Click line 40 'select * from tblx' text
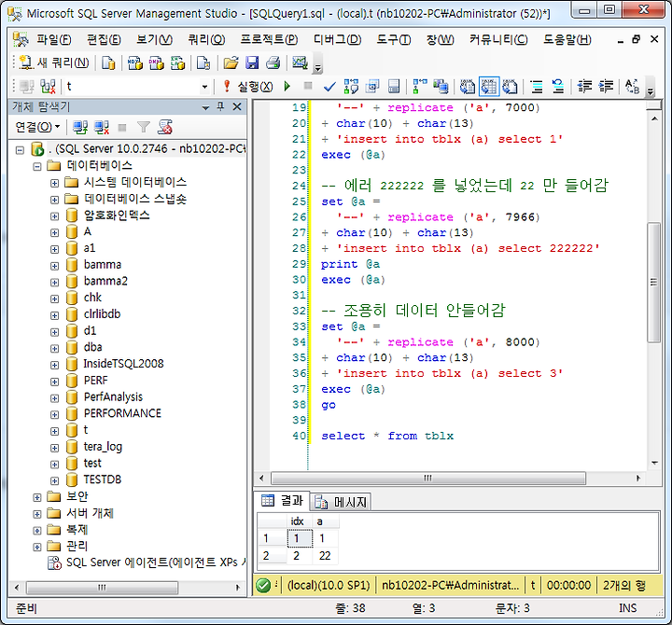This screenshot has height=625, width=672. (x=387, y=436)
